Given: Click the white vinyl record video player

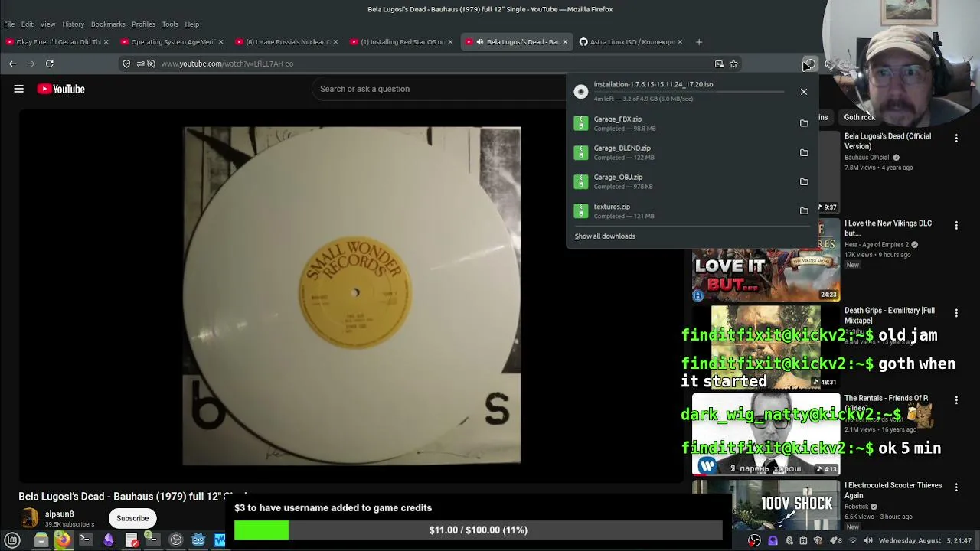Looking at the screenshot, I should tap(351, 295).
